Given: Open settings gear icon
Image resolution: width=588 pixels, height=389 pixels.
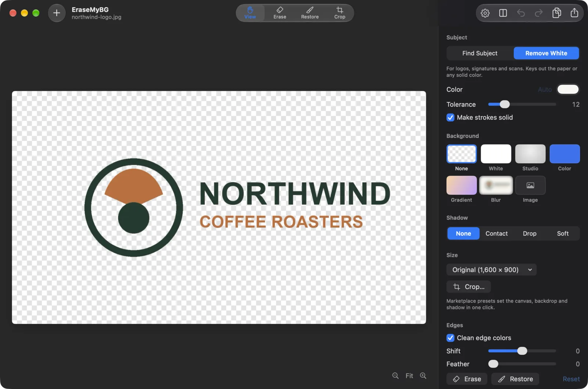Looking at the screenshot, I should pos(485,13).
